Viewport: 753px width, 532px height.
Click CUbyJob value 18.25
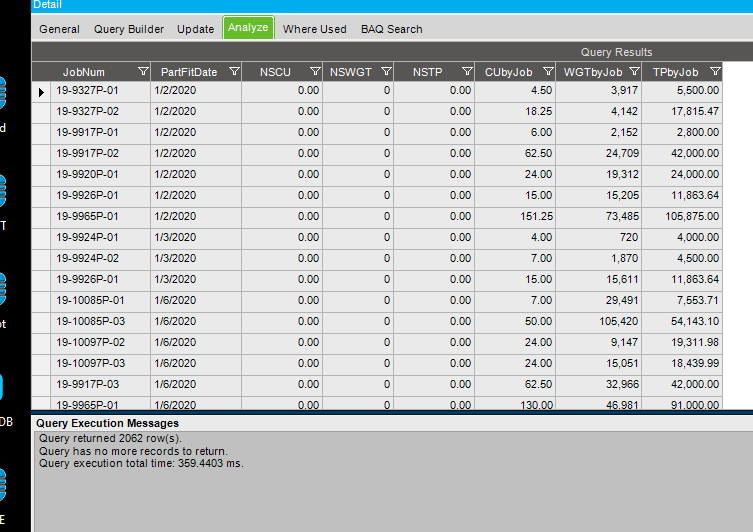(x=515, y=111)
